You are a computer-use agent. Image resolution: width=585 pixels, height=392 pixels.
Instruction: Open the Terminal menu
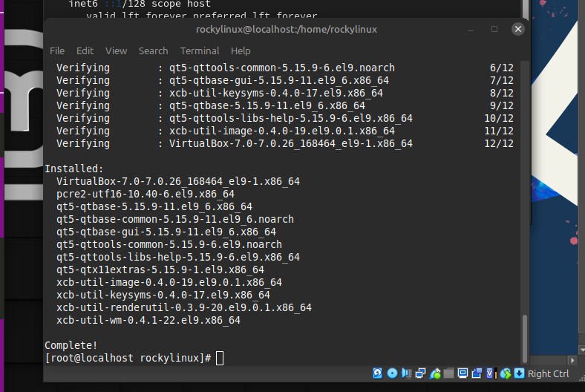(x=200, y=50)
